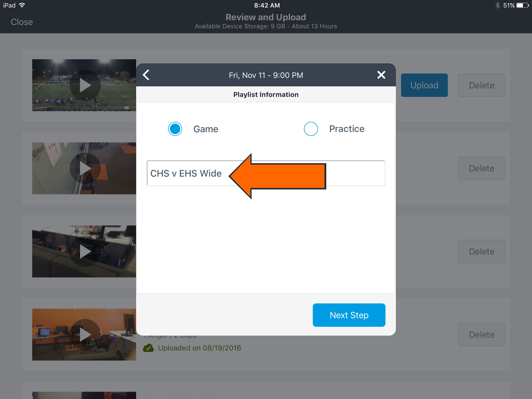Go back using the dialog's back chevron

point(146,75)
